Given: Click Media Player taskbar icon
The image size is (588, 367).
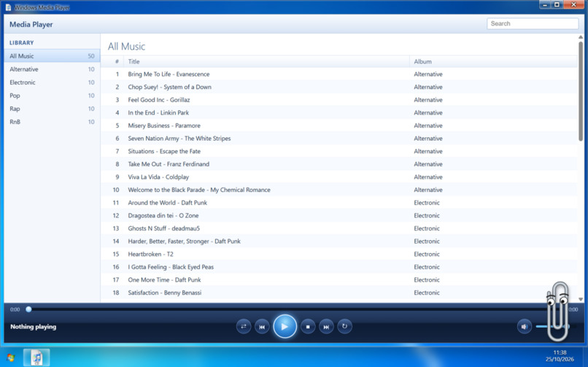Looking at the screenshot, I should click(36, 358).
